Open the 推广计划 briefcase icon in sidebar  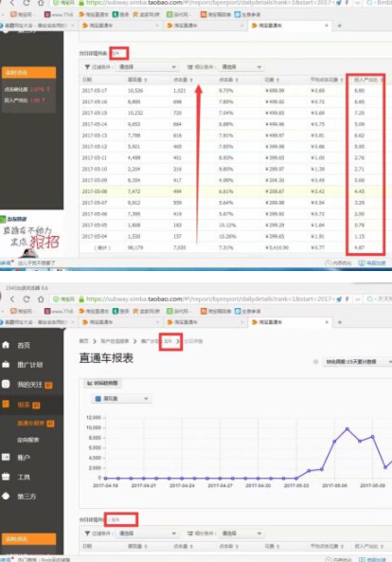point(6,365)
